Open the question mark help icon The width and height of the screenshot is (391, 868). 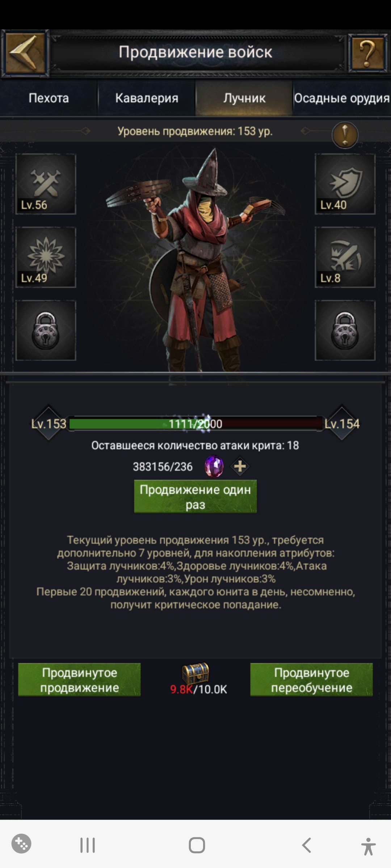tap(368, 54)
